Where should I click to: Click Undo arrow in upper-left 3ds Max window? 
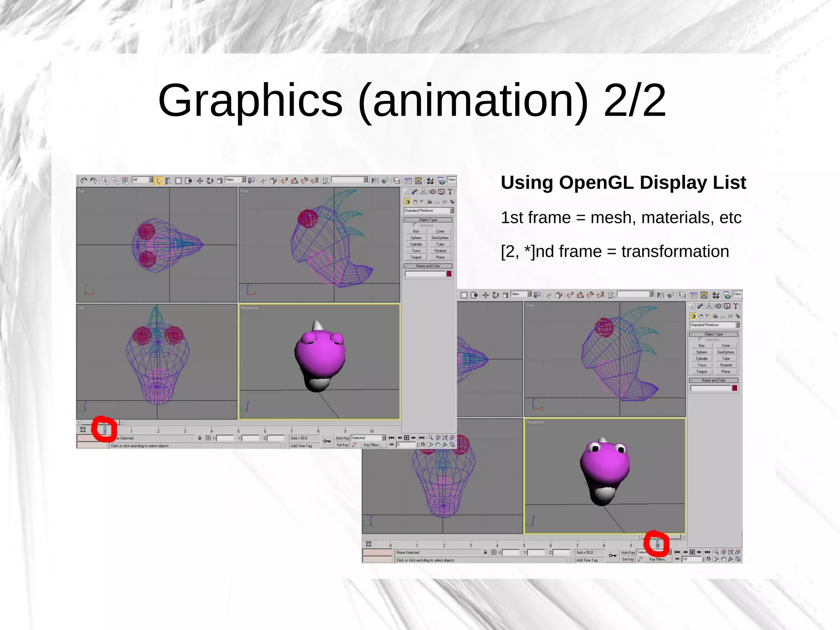click(x=84, y=181)
